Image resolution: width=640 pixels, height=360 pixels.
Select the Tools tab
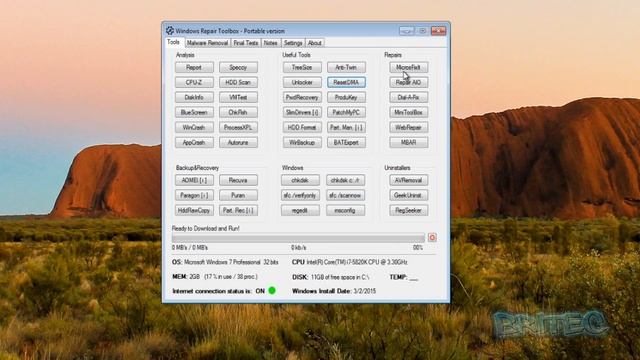pos(173,42)
